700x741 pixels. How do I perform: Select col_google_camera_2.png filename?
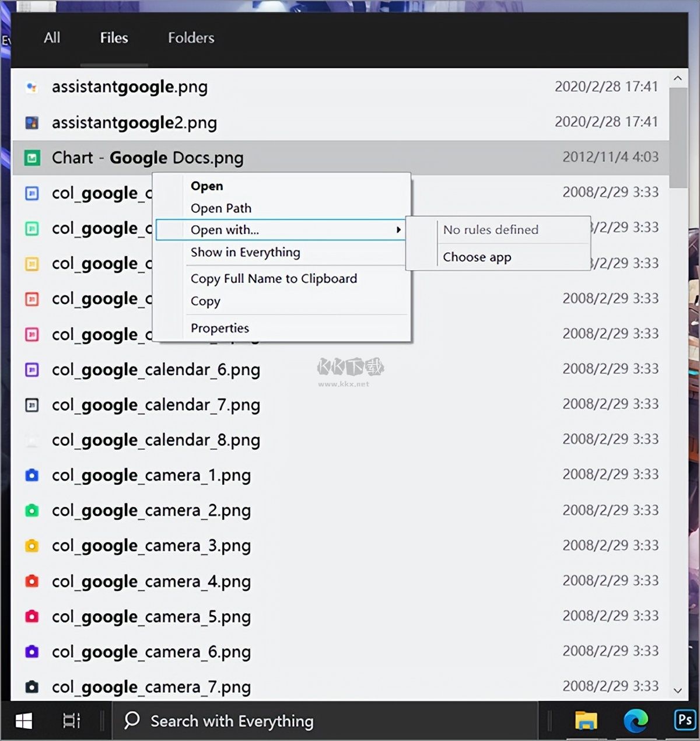(151, 511)
